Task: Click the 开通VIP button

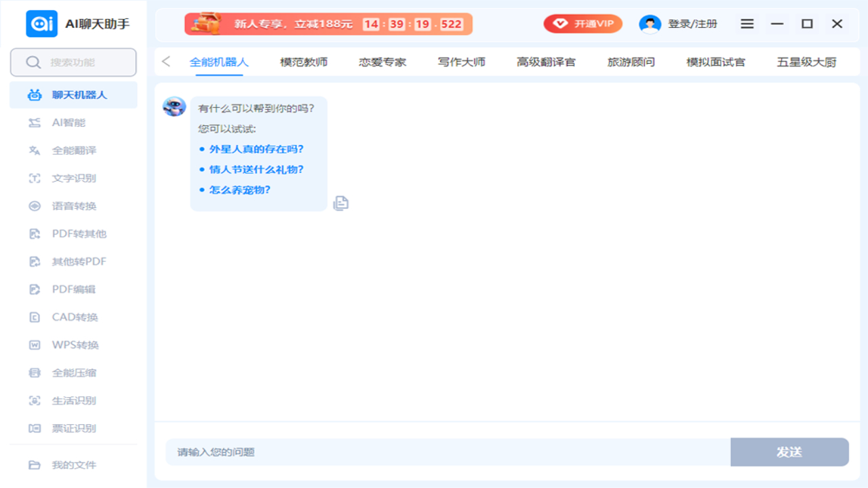Action: point(583,24)
